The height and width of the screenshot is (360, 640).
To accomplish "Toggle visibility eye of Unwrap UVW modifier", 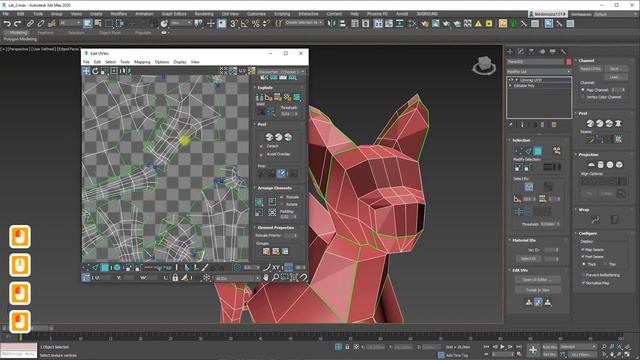I will click(x=511, y=80).
